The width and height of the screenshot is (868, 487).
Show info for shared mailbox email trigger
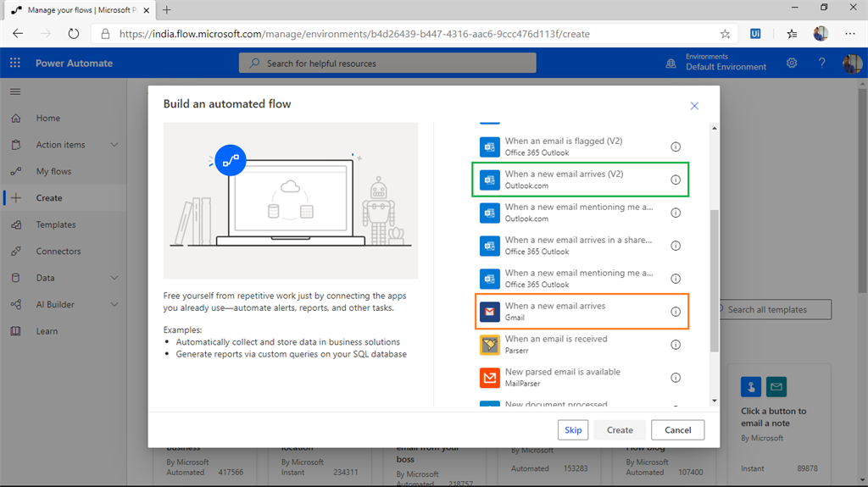676,246
